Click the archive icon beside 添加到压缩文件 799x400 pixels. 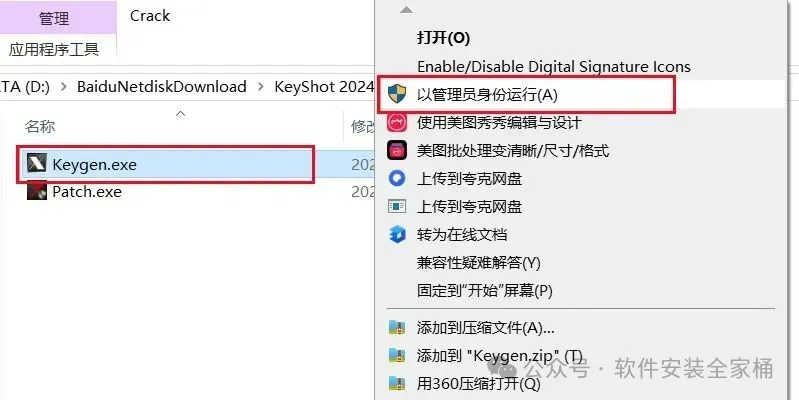coord(397,327)
